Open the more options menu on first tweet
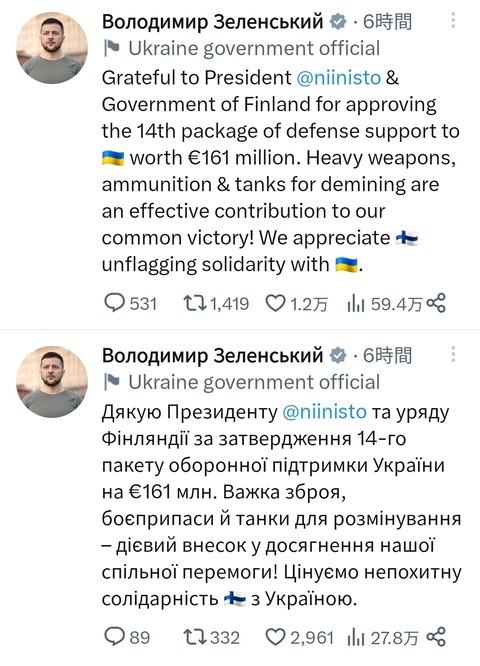Viewport: 480px width, 666px height. point(453,20)
